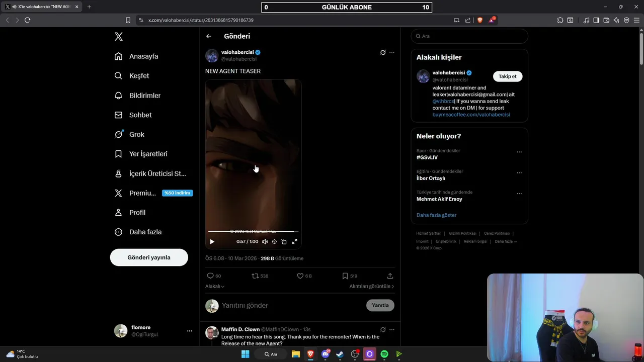644x362 pixels.
Task: Click the X logo in the sidebar
Action: 118,37
